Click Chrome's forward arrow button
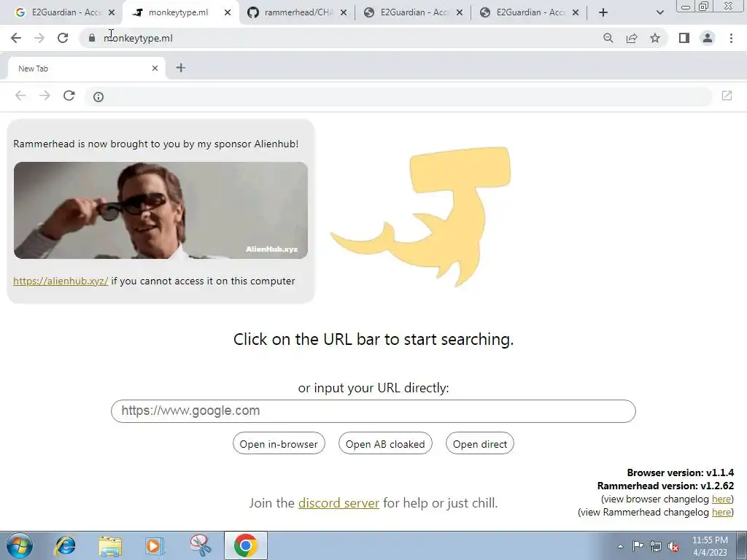This screenshot has width=747, height=560. pos(39,38)
